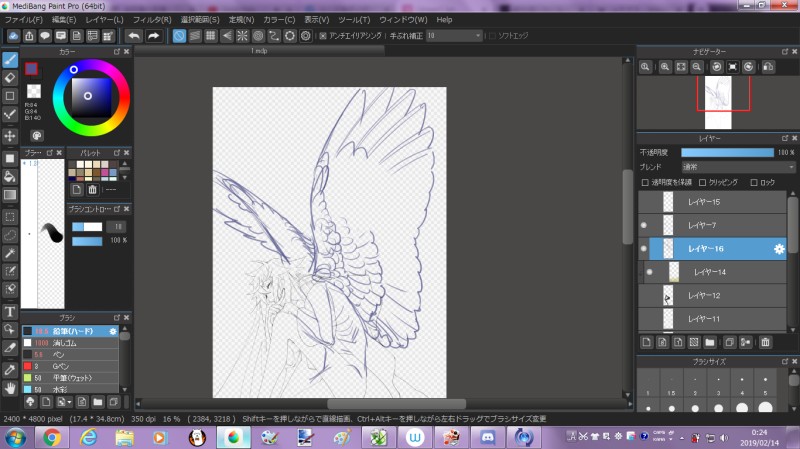Click the Undo arrow in toolbar
The image size is (800, 449).
point(133,36)
